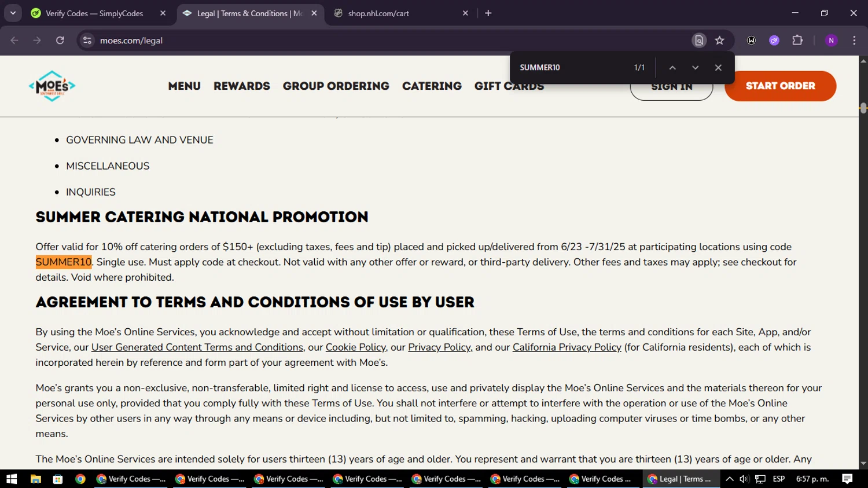Click the START ORDER button
This screenshot has height=488, width=868.
780,86
